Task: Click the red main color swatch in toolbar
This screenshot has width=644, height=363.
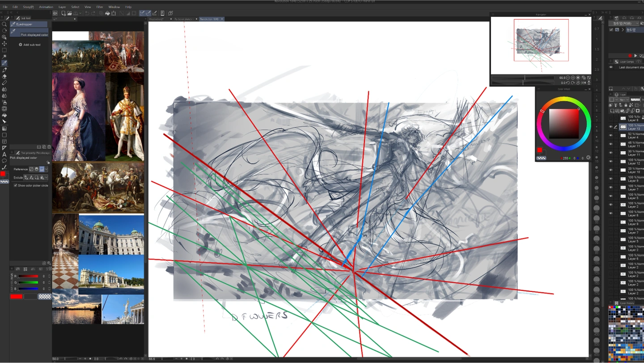Action: [x=3, y=174]
